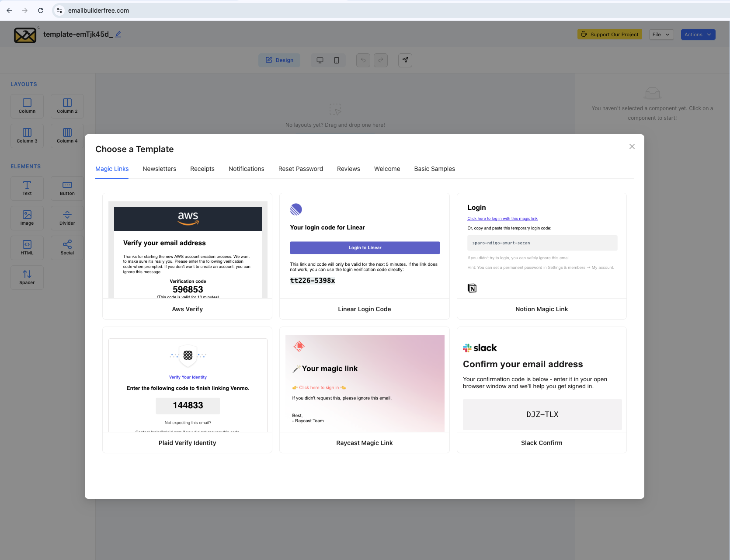730x560 pixels.
Task: Open the Reset Password tab
Action: (x=300, y=169)
